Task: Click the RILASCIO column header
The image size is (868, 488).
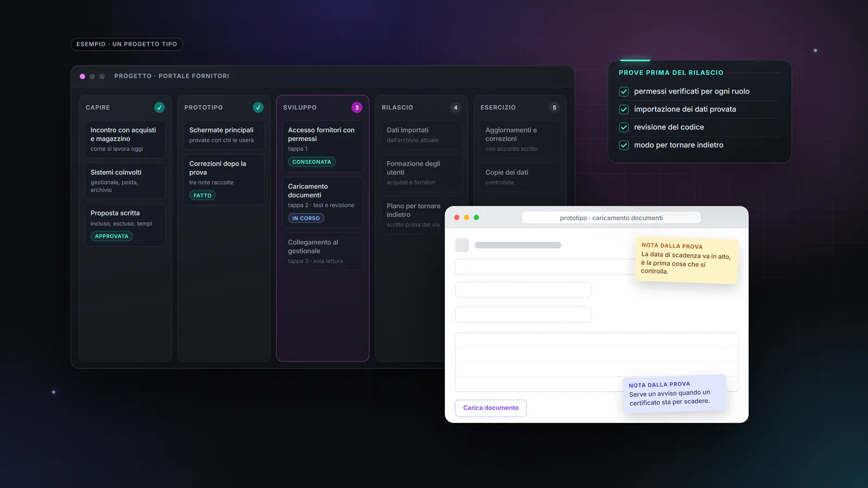Action: tap(398, 107)
